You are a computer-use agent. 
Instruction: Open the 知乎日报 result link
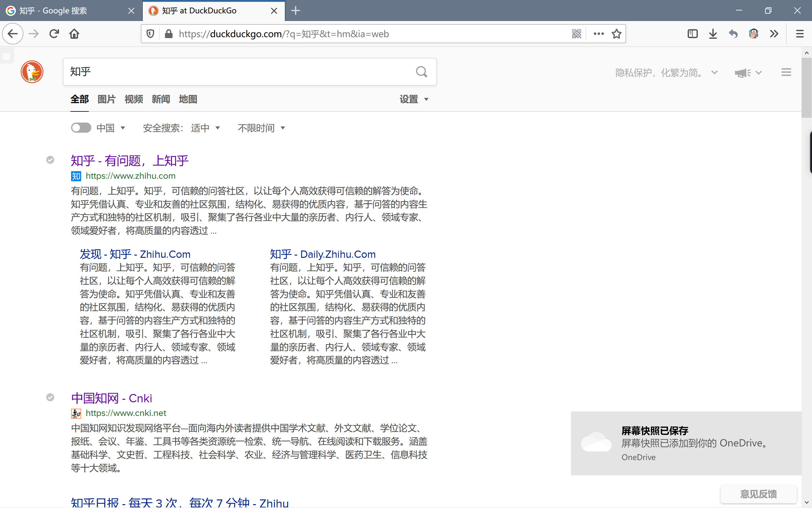click(180, 502)
